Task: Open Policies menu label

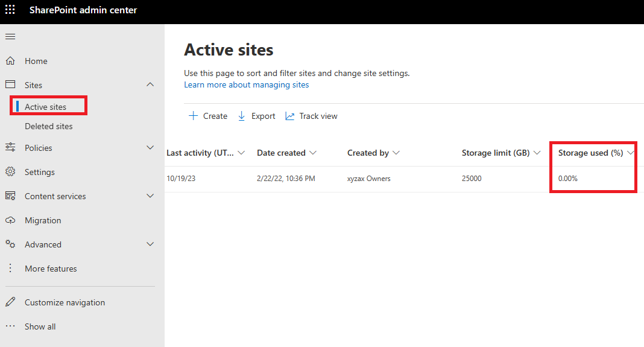Action: [x=38, y=148]
